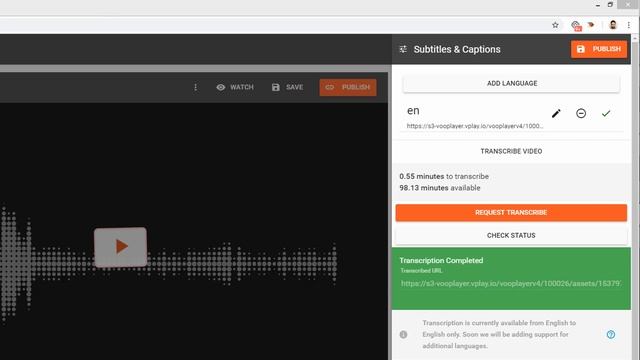Image resolution: width=640 pixels, height=360 pixels.
Task: Click the Watch button
Action: coord(235,87)
